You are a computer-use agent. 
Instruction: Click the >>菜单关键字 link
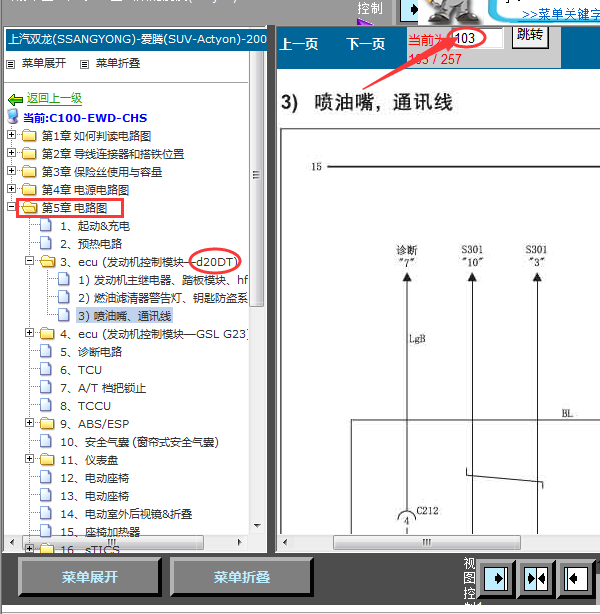[560, 14]
